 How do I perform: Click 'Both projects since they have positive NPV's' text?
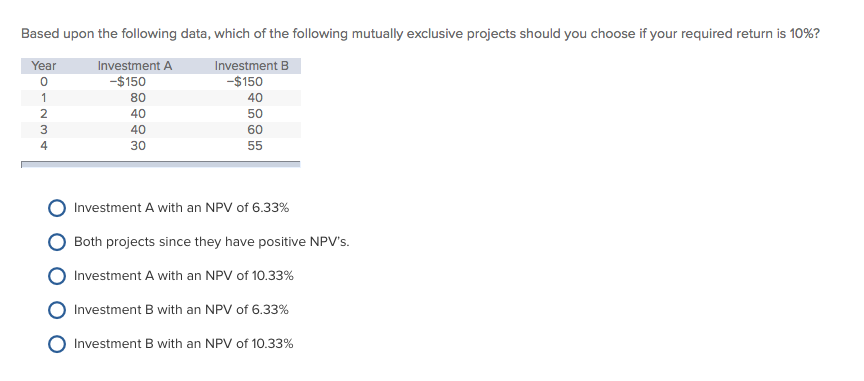pos(212,243)
